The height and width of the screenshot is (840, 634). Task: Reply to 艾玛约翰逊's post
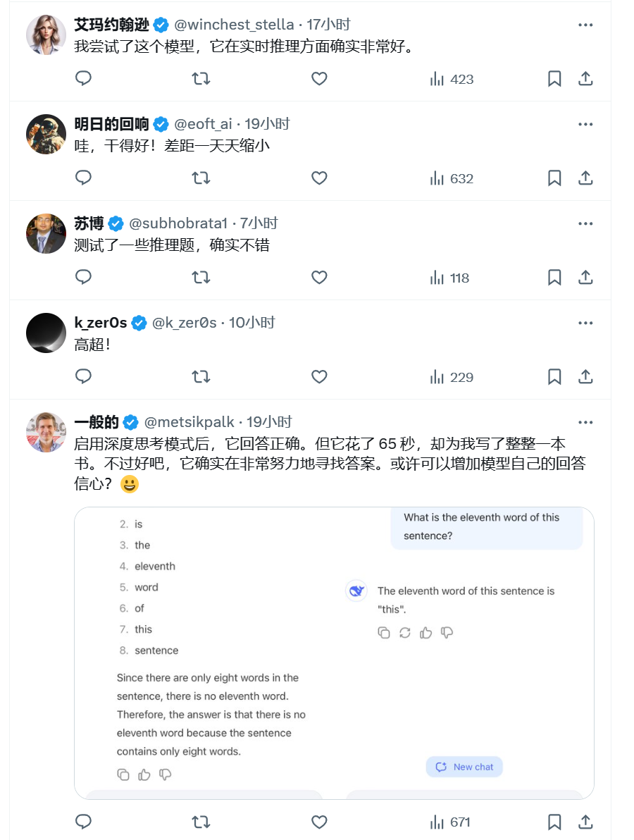pyautogui.click(x=83, y=79)
